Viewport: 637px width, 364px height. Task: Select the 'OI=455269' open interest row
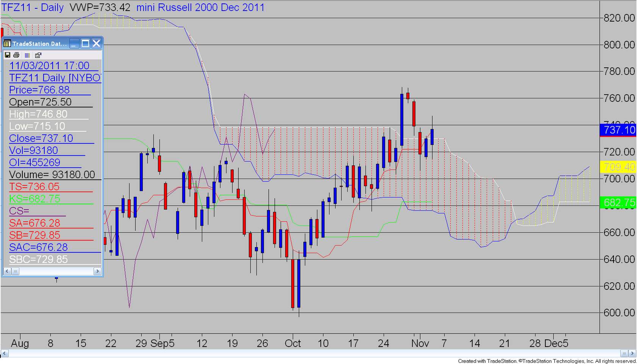pyautogui.click(x=45, y=162)
